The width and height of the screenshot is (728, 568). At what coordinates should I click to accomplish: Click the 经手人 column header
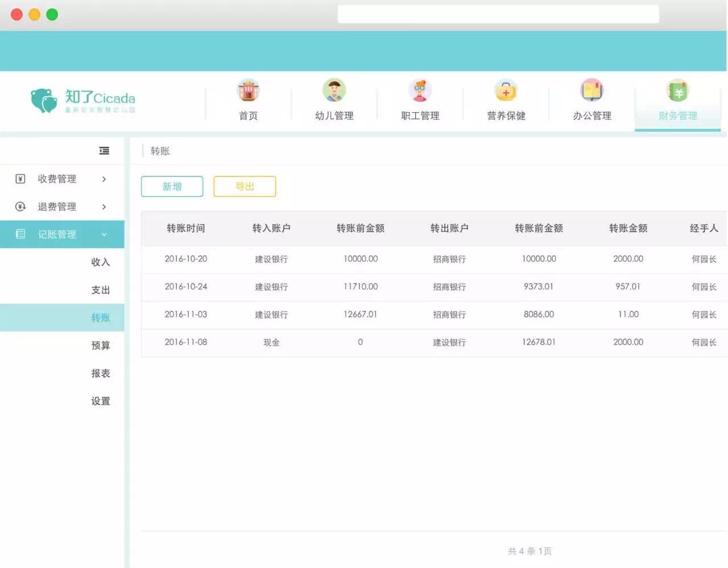point(704,228)
